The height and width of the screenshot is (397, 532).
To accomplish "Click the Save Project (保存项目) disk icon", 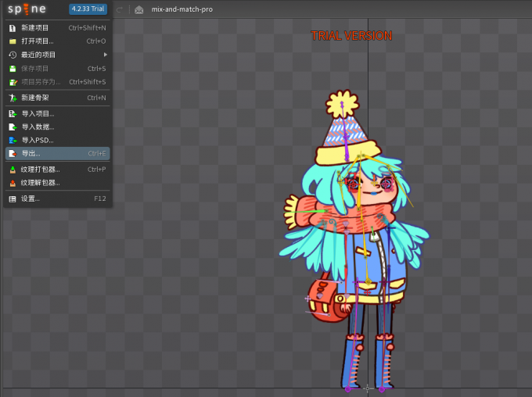I will click(13, 69).
